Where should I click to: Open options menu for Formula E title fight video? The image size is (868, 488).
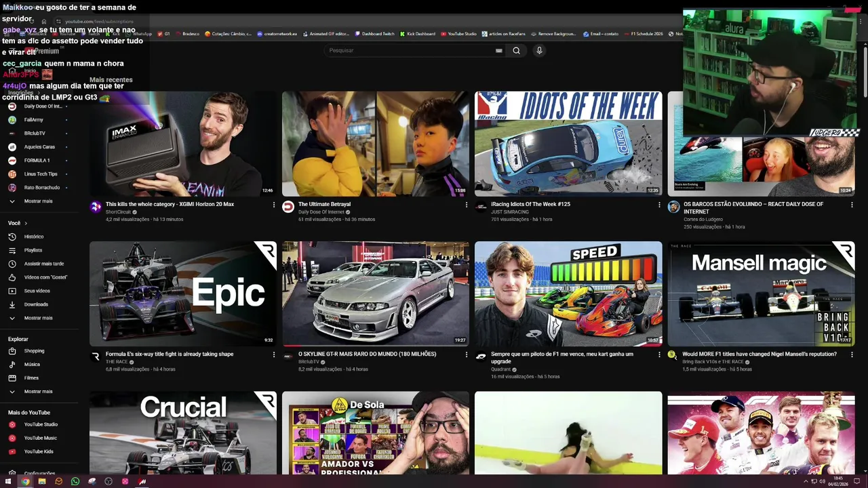point(274,354)
